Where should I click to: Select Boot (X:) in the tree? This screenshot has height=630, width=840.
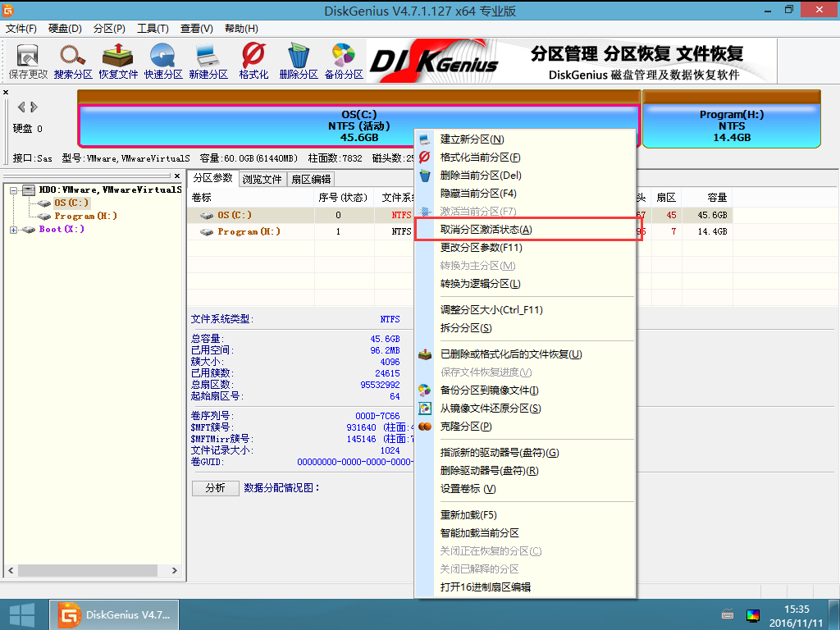click(62, 230)
